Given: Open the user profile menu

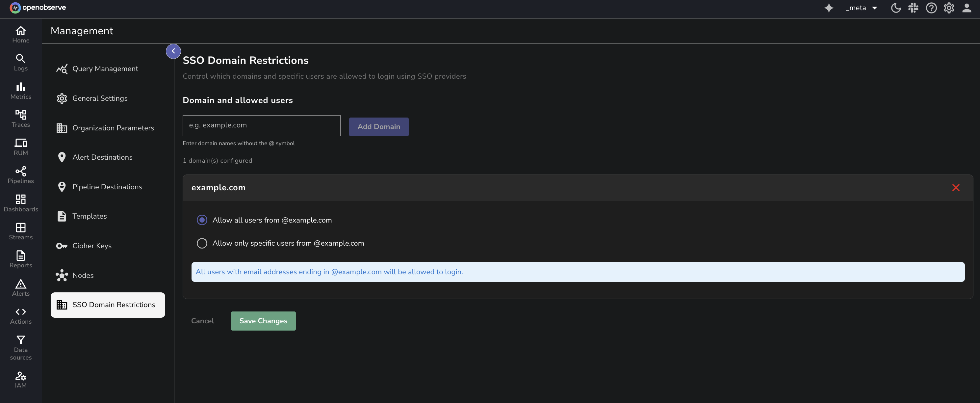Looking at the screenshot, I should [967, 8].
